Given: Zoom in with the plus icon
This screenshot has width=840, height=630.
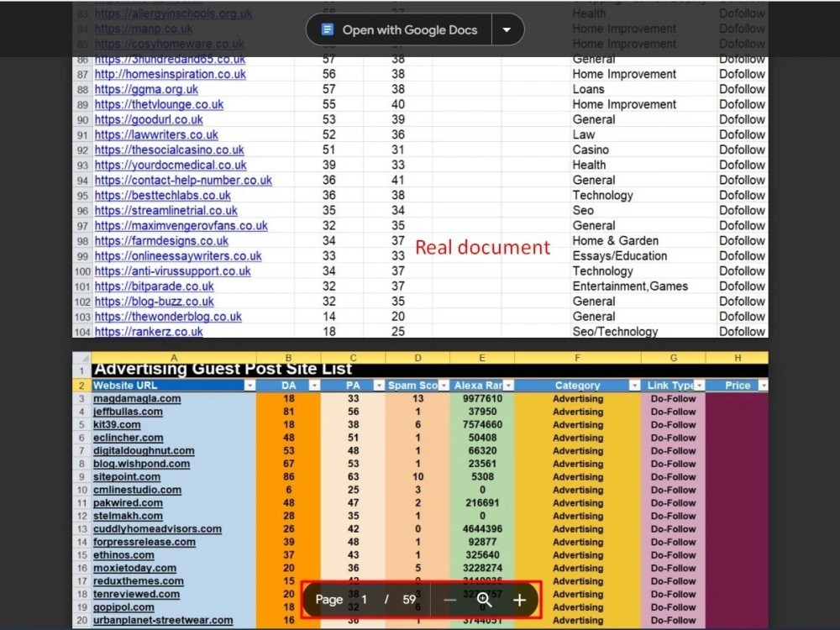Looking at the screenshot, I should click(x=519, y=600).
